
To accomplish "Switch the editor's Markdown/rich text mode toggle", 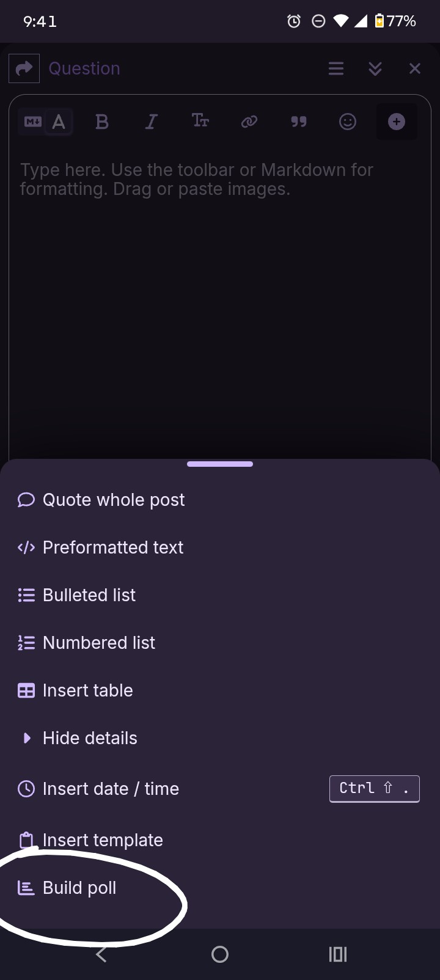I will tap(46, 122).
